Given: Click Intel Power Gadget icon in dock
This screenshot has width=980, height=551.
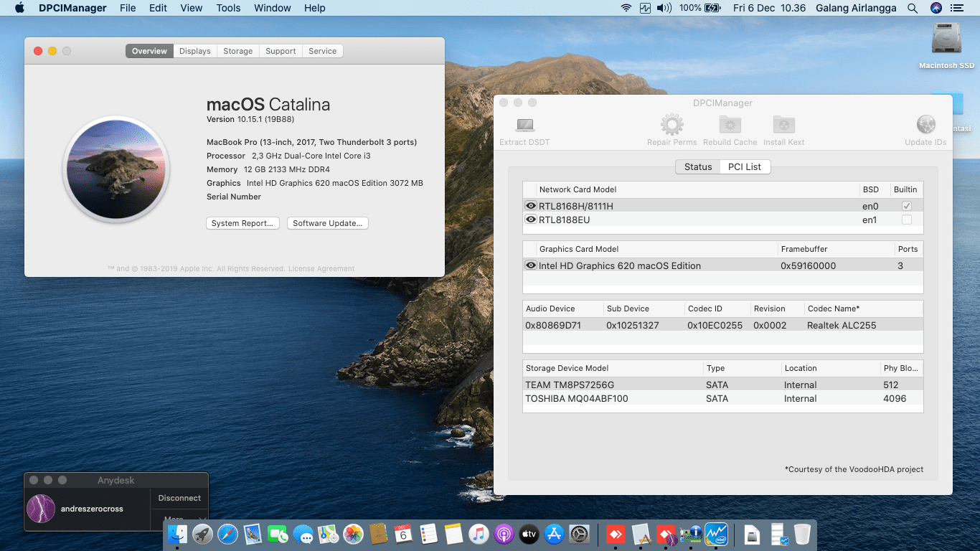Looking at the screenshot, I should 716,534.
